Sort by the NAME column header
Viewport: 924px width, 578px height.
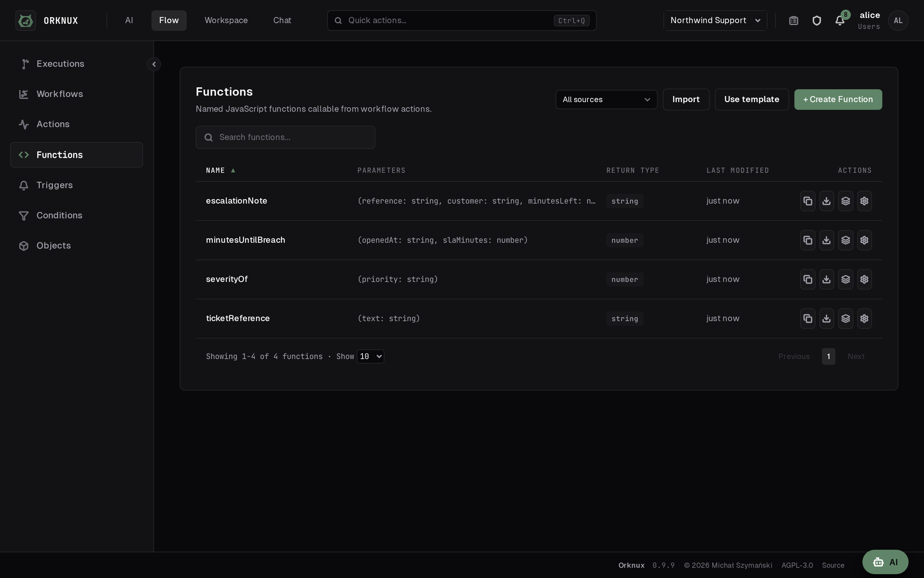(x=220, y=171)
